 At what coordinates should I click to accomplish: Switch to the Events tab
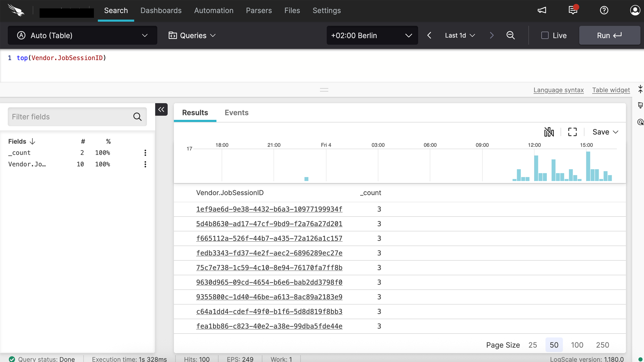click(x=236, y=113)
